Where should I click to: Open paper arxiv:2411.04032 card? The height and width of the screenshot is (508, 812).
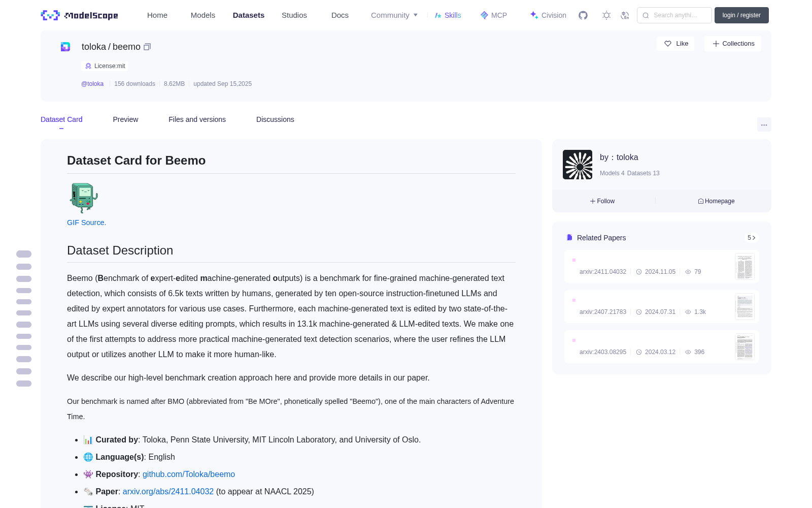pos(662,266)
